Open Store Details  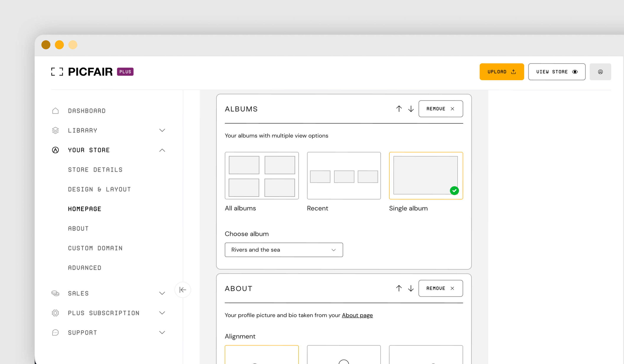coord(95,170)
